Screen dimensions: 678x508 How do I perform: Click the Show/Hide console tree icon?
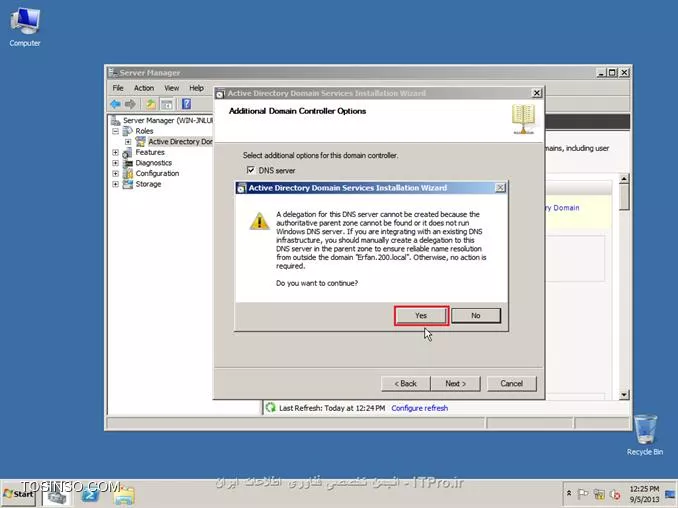166,104
